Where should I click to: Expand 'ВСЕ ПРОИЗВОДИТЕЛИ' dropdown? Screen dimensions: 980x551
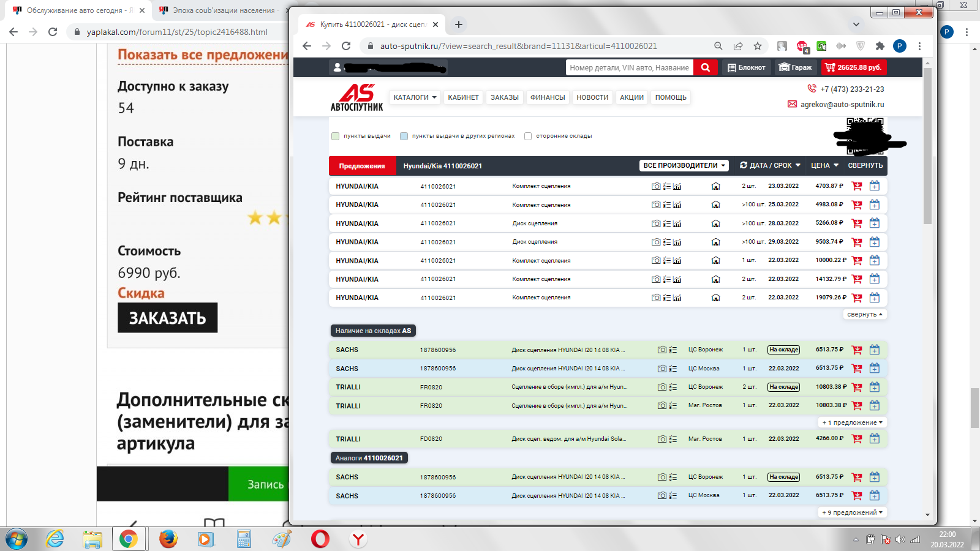684,165
